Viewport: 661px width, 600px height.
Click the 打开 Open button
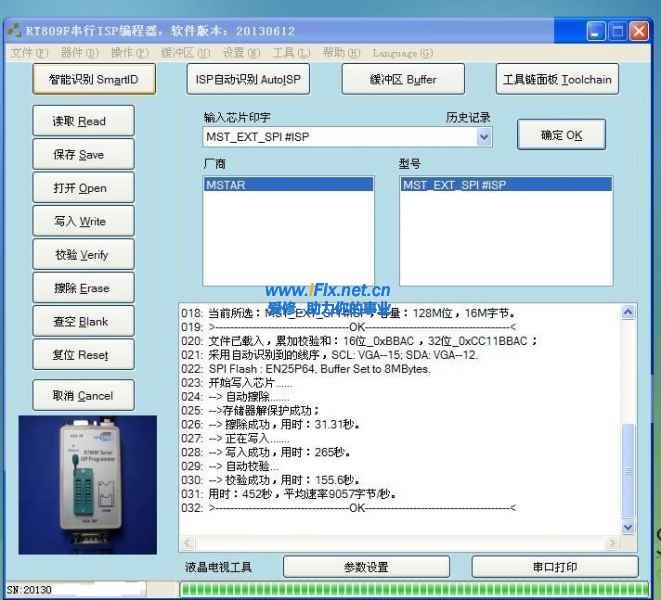click(x=83, y=188)
